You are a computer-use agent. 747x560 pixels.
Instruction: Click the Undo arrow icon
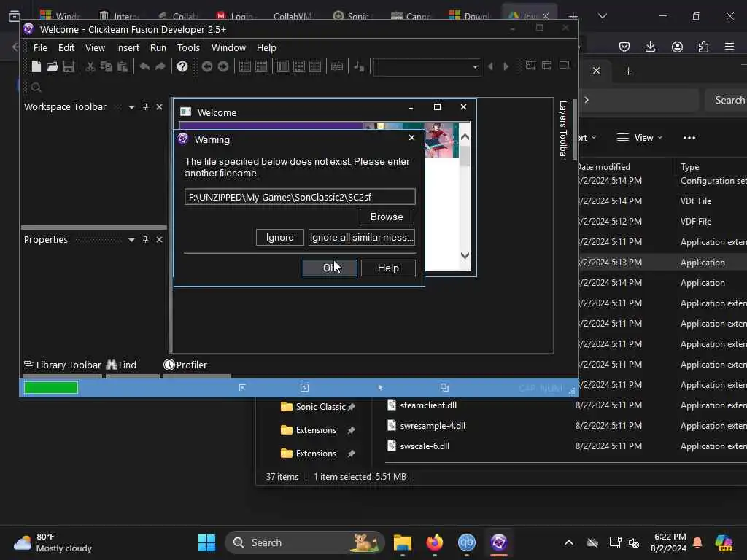point(144,66)
